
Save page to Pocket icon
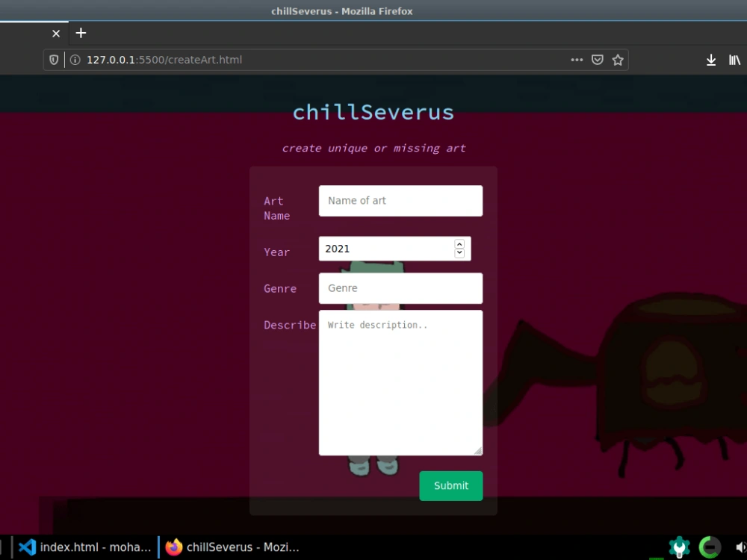(598, 60)
